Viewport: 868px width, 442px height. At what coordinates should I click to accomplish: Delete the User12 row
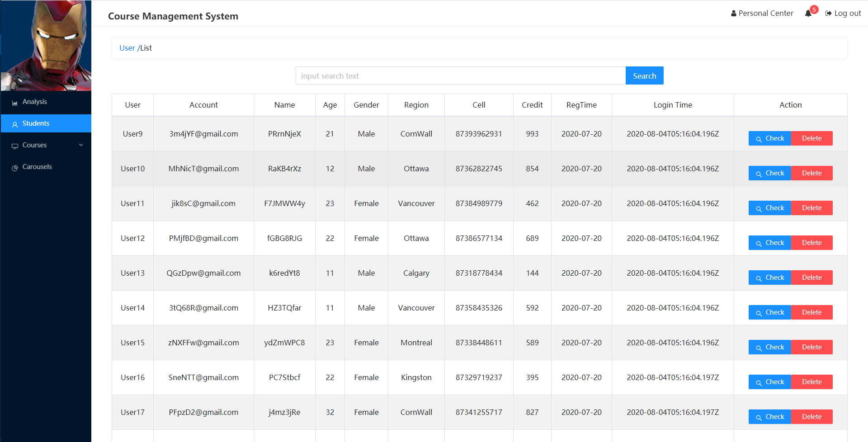point(812,243)
